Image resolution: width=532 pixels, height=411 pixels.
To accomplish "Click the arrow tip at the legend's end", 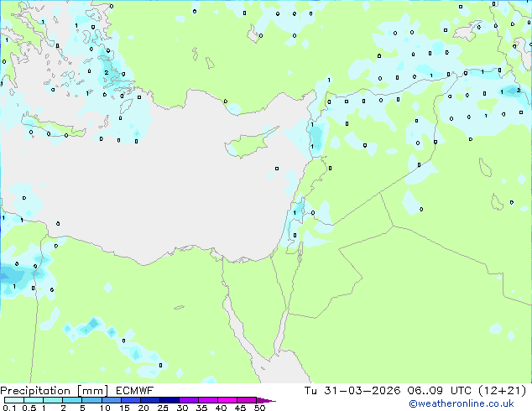I will click(267, 400).
